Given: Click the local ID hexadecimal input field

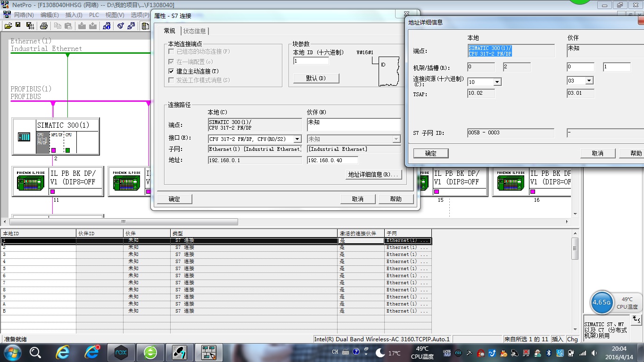Looking at the screenshot, I should [x=311, y=61].
